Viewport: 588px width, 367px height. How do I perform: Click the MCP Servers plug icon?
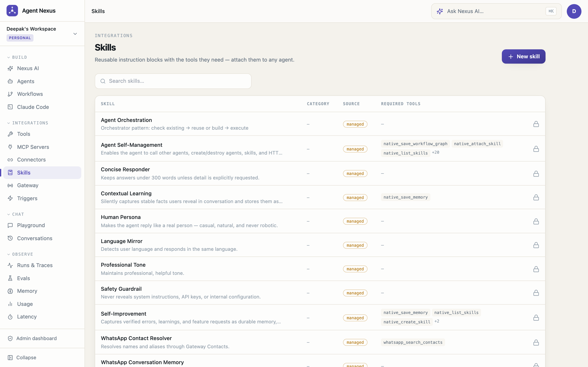pyautogui.click(x=10, y=147)
